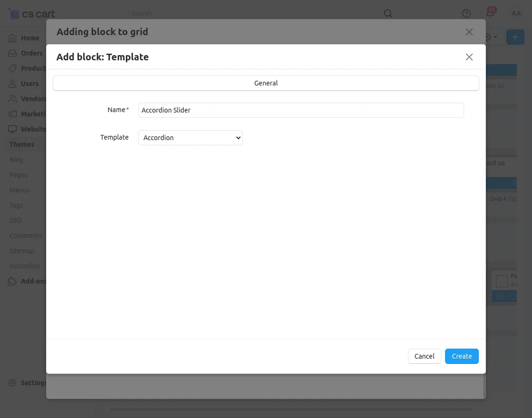Click the Cancel button
The image size is (532, 418).
point(424,356)
